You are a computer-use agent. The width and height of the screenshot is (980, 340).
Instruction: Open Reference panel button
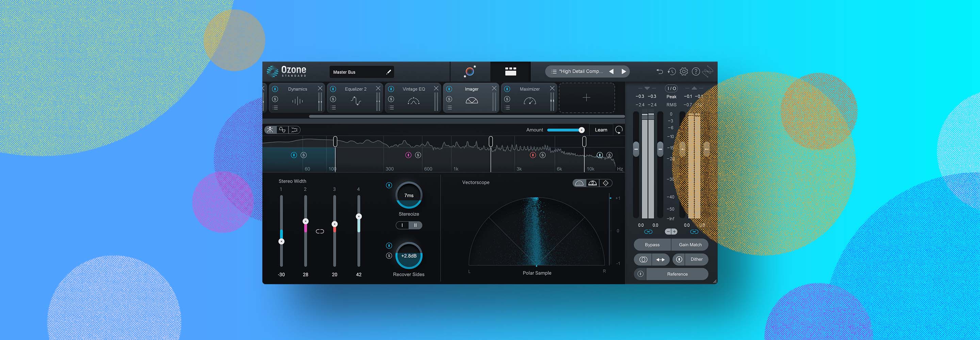point(677,274)
